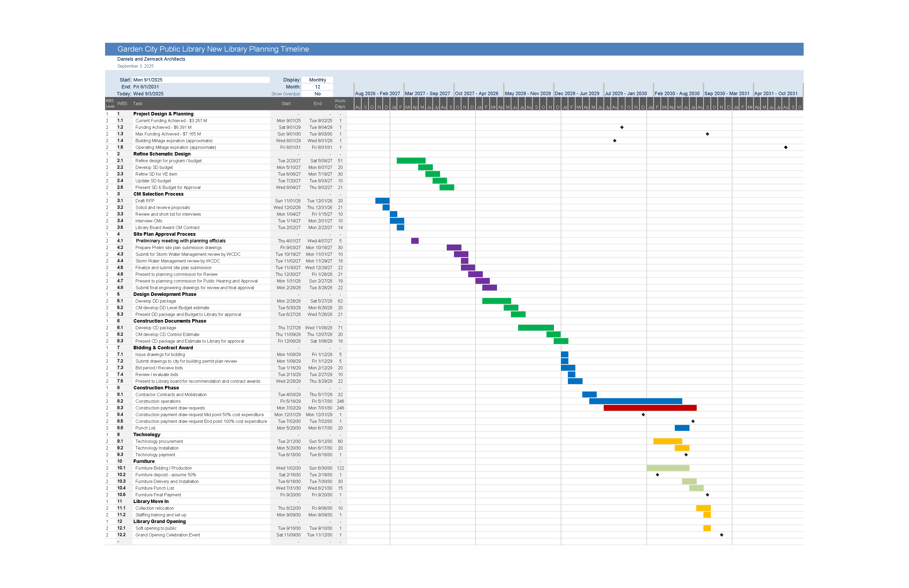This screenshot has height=588, width=909.
Task: Select the Grand Opening Celebration Event diamond
Action: click(x=722, y=535)
